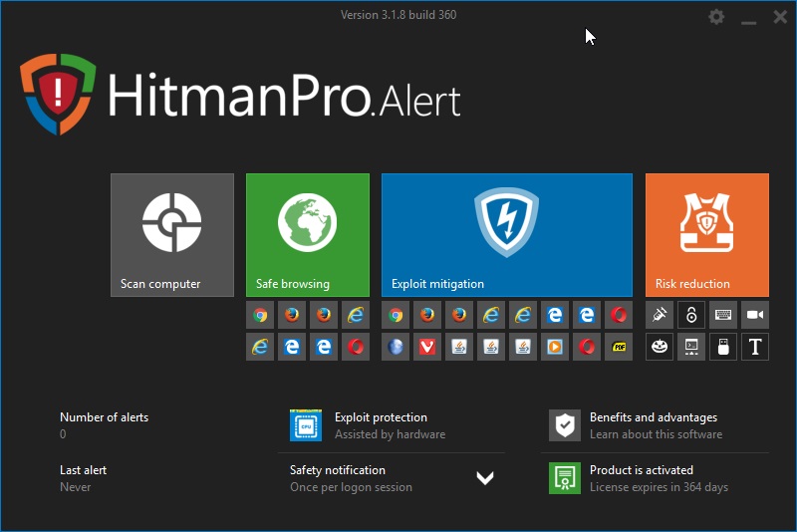Open the Product is activated entry
Screen dimensions: 797x532
coord(642,470)
